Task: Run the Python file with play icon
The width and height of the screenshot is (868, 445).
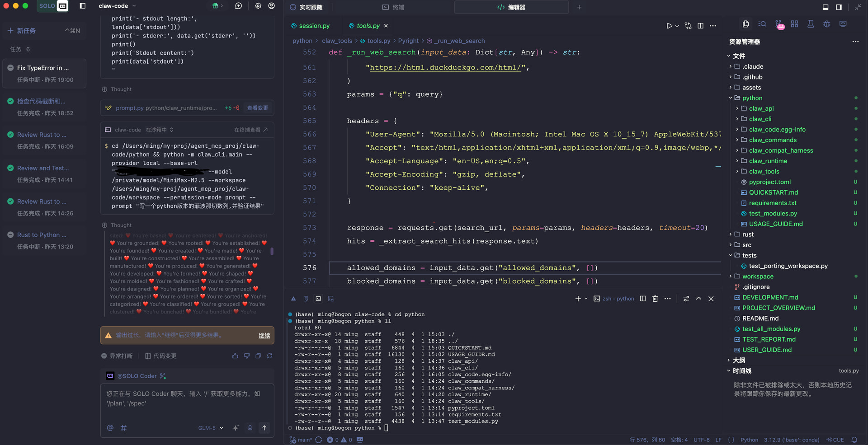Action: click(x=669, y=26)
